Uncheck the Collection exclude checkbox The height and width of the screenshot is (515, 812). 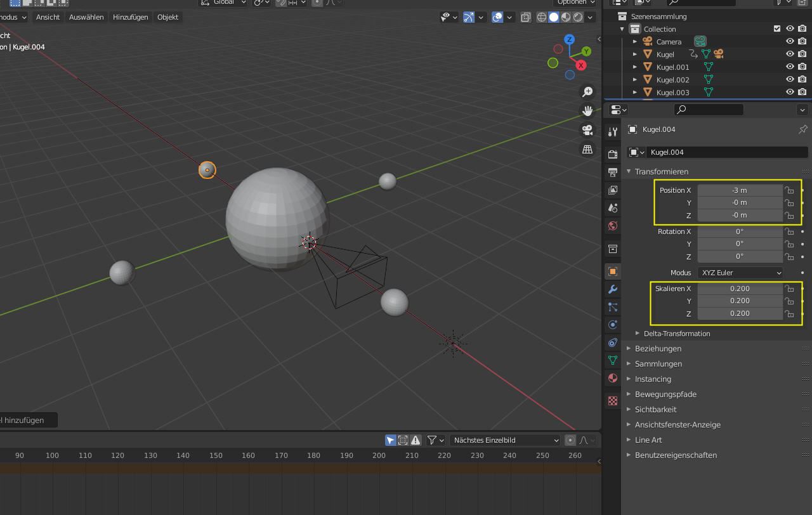tap(777, 29)
